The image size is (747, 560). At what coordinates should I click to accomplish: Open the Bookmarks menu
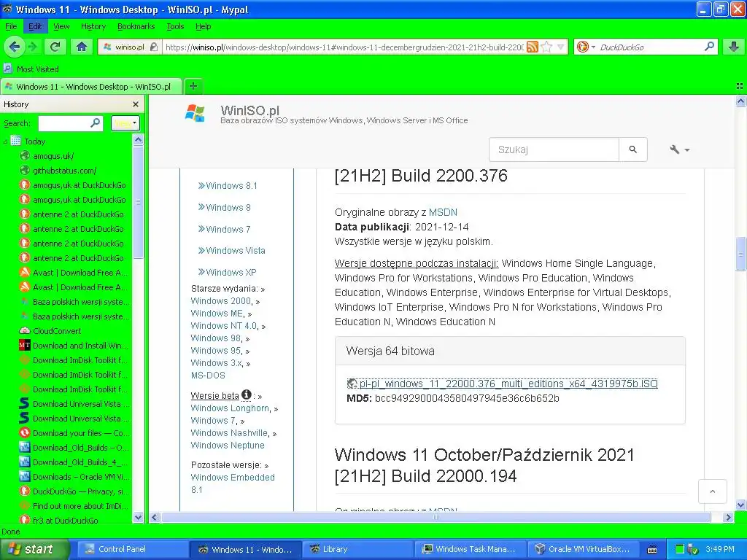click(x=136, y=26)
